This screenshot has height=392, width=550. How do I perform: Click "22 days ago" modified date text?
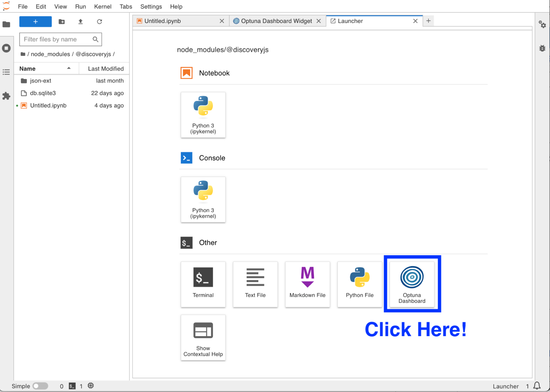(x=107, y=93)
